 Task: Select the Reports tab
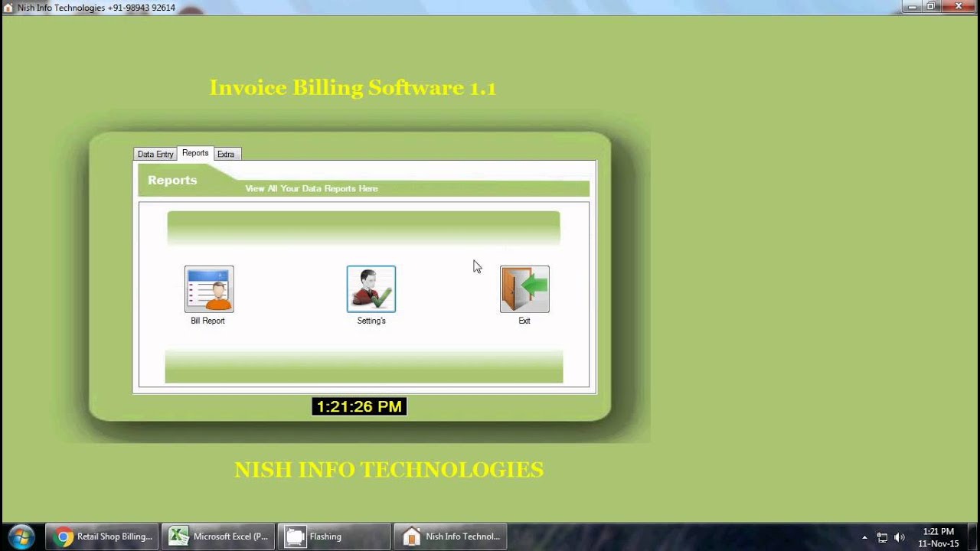(x=195, y=153)
